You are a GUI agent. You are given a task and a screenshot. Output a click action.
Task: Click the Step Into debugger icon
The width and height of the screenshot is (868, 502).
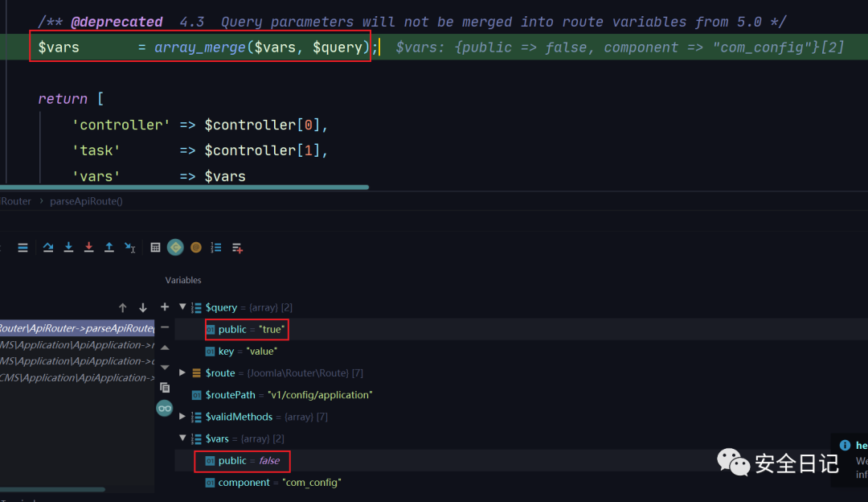click(x=69, y=248)
